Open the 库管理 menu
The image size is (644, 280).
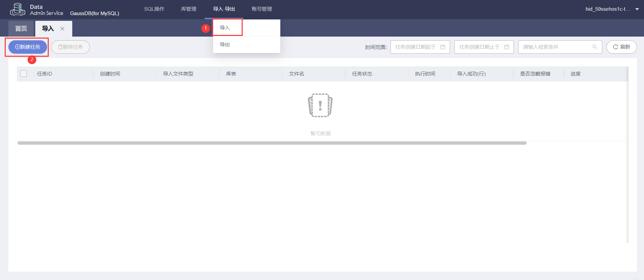189,9
